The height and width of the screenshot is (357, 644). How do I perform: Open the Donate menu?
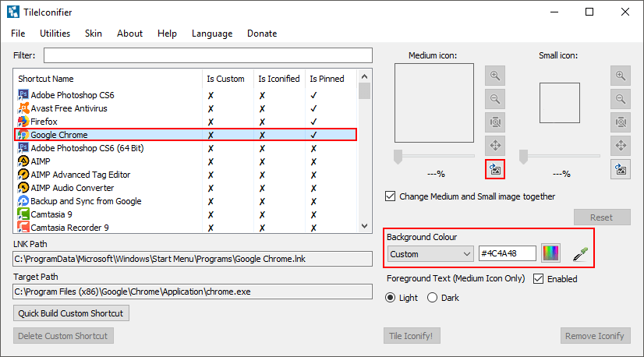pos(262,34)
